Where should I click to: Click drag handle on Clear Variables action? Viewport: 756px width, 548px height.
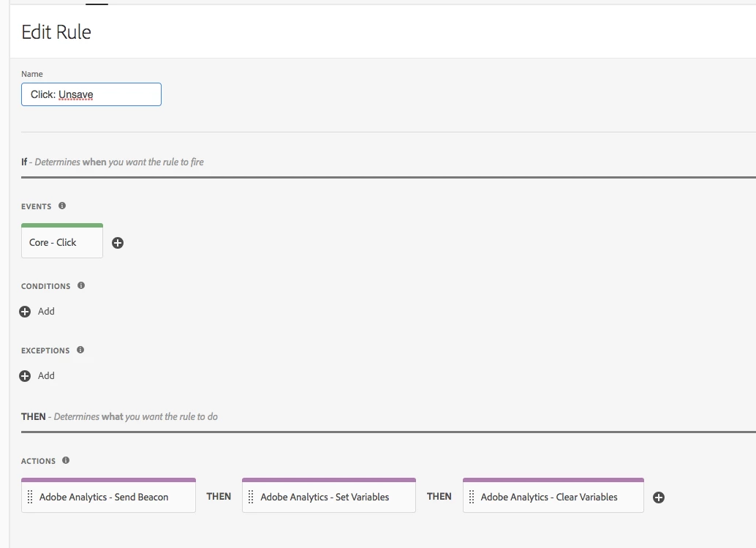[x=472, y=498]
